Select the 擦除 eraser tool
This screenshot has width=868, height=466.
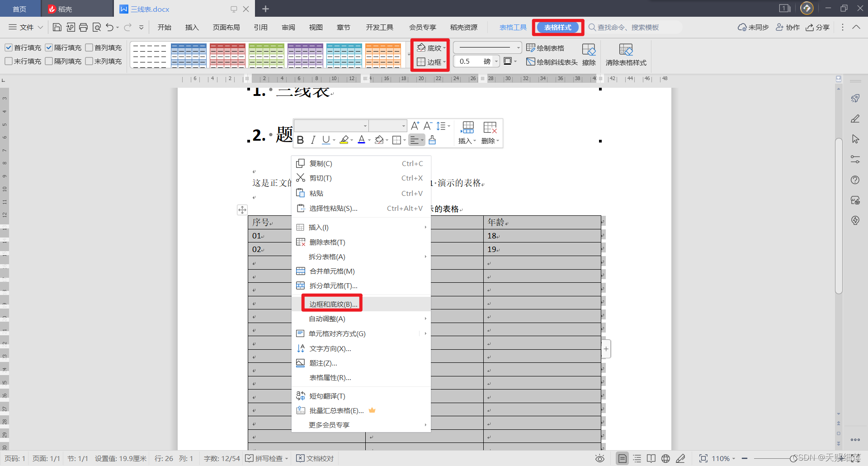coord(589,55)
